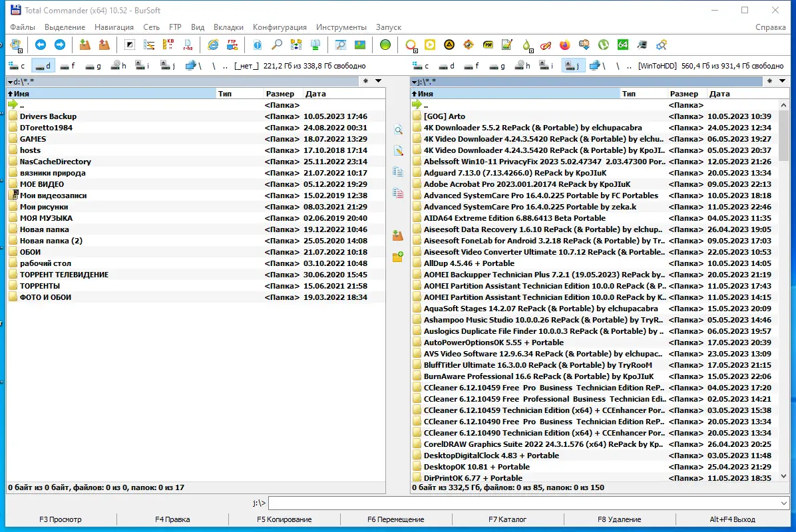Open the Internet Explorer toolbar icon
Image resolution: width=796 pixels, height=532 pixels.
pos(213,45)
